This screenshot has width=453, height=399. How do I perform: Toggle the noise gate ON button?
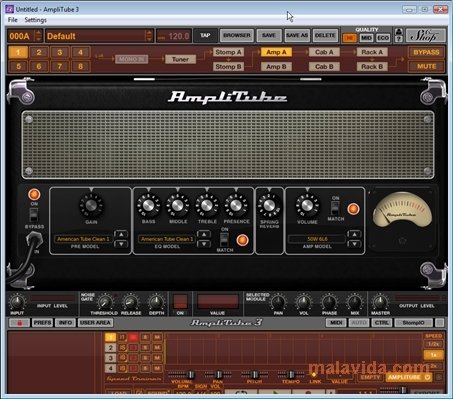pos(180,301)
